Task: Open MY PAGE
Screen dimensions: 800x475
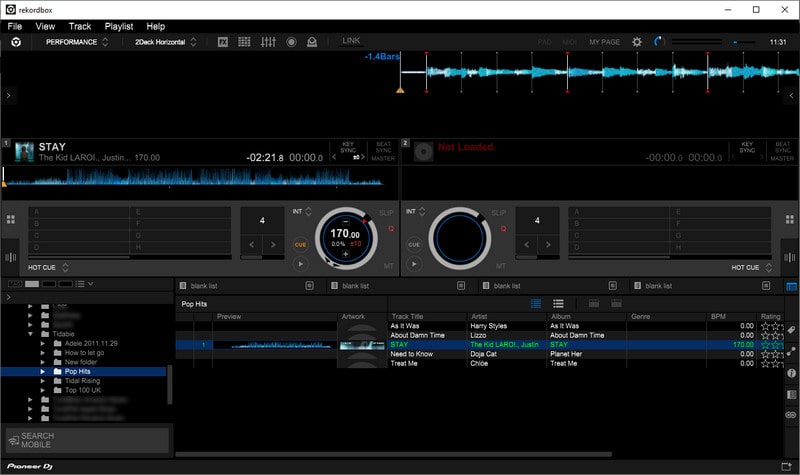Action: pyautogui.click(x=605, y=42)
